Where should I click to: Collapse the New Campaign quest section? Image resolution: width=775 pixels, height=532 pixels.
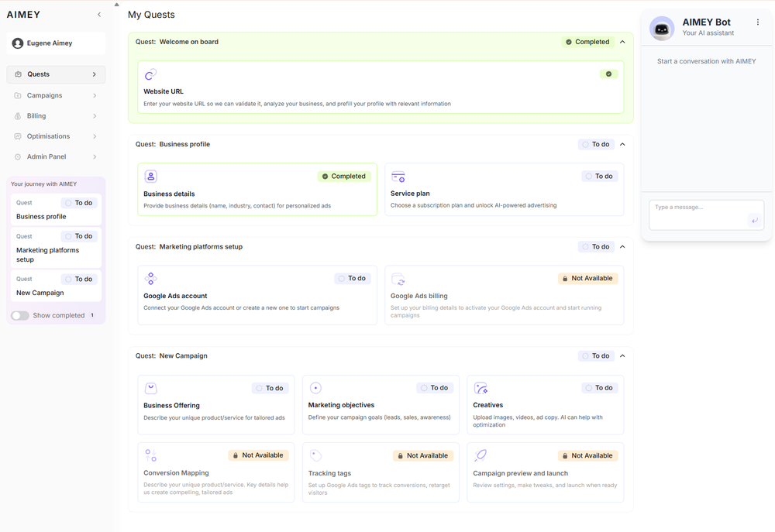click(x=622, y=356)
